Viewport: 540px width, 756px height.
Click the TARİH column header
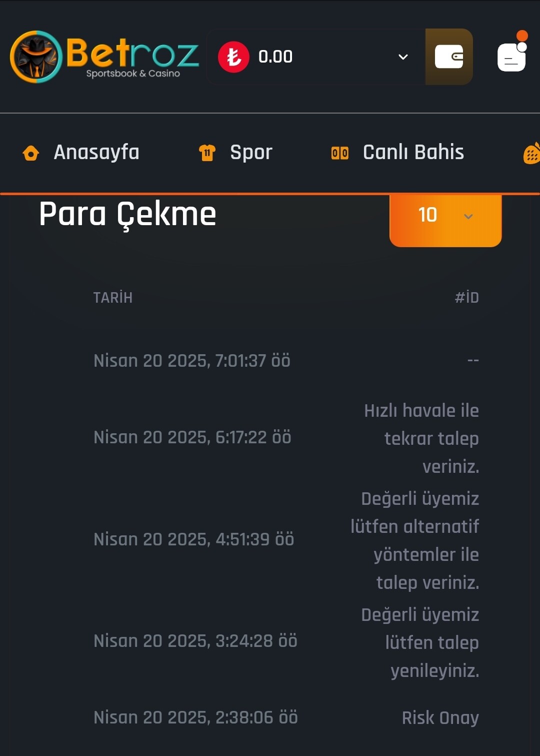coord(113,298)
